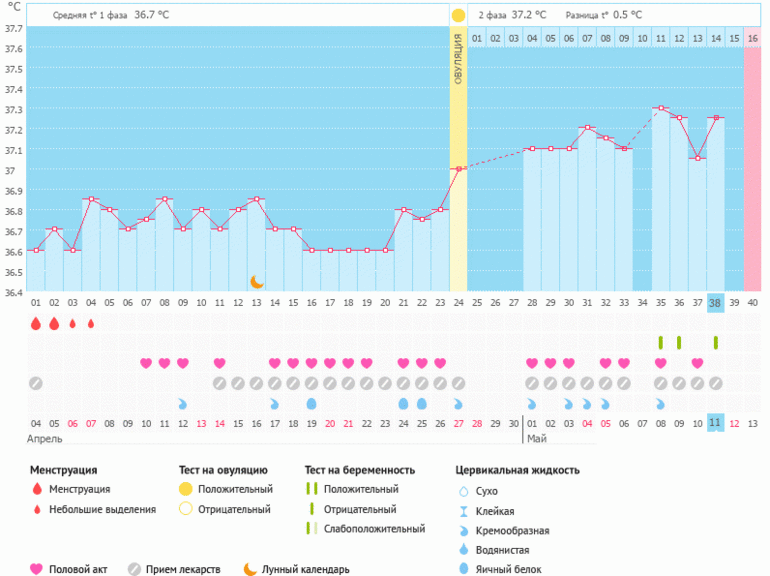Click the yellow positive ovulation circle above the chart
Viewport: 770px width, 576px height.
click(458, 16)
